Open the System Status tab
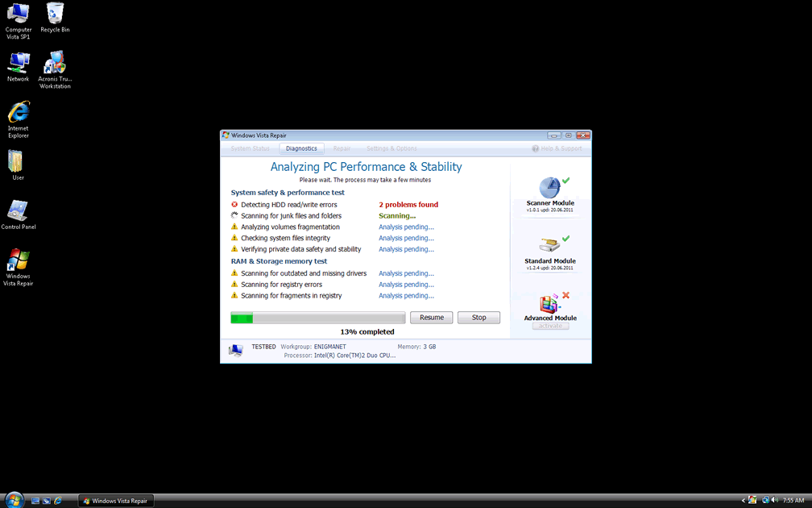This screenshot has width=812, height=508. click(x=250, y=148)
